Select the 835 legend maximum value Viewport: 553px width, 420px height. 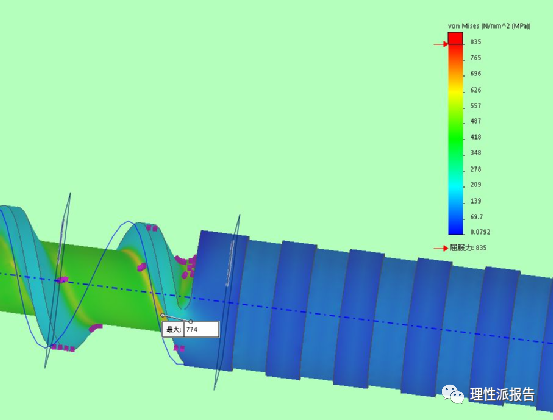[476, 42]
